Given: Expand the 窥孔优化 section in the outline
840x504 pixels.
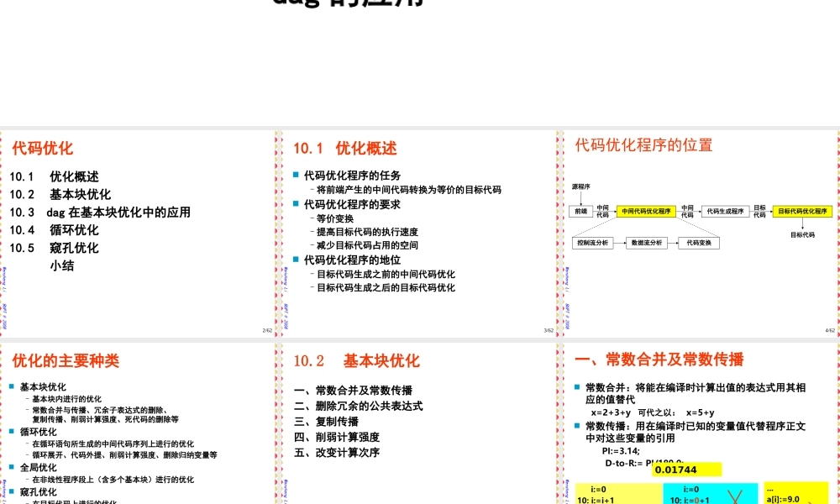Looking at the screenshot, I should [39, 492].
